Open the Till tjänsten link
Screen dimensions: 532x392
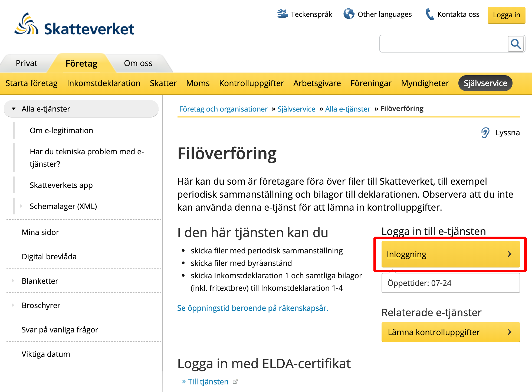click(208, 382)
